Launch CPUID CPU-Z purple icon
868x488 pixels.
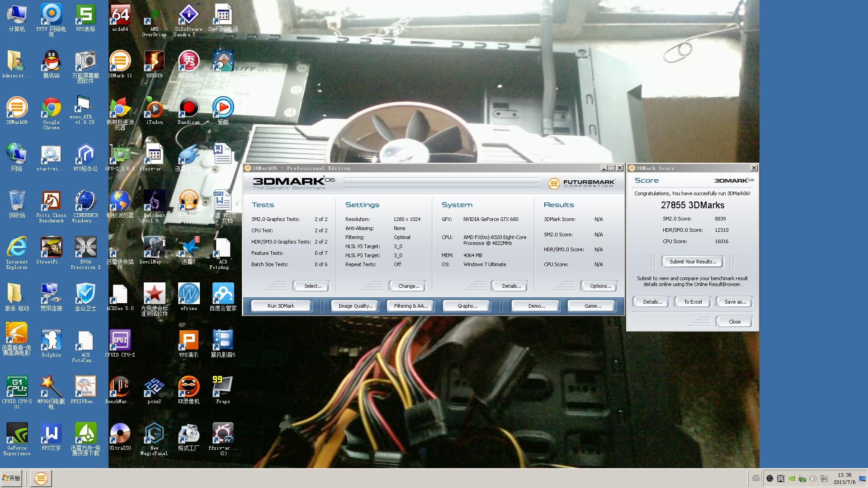tap(120, 343)
